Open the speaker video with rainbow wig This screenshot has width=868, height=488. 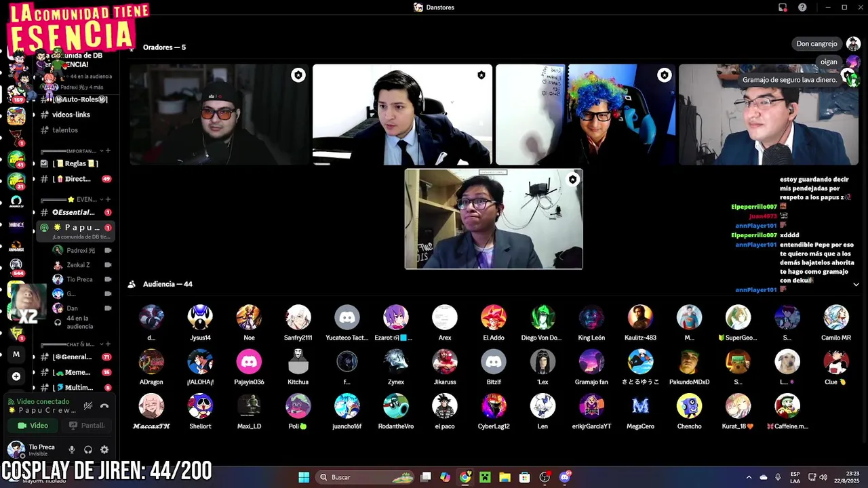point(585,115)
